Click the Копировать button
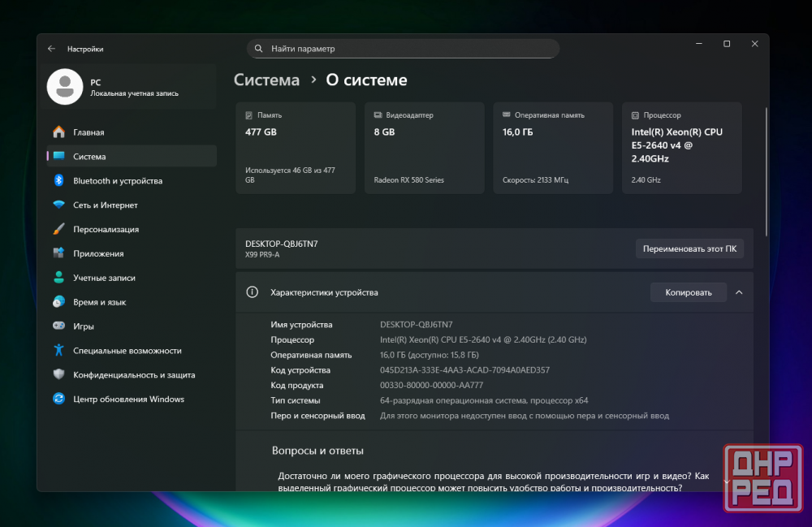 (x=689, y=292)
